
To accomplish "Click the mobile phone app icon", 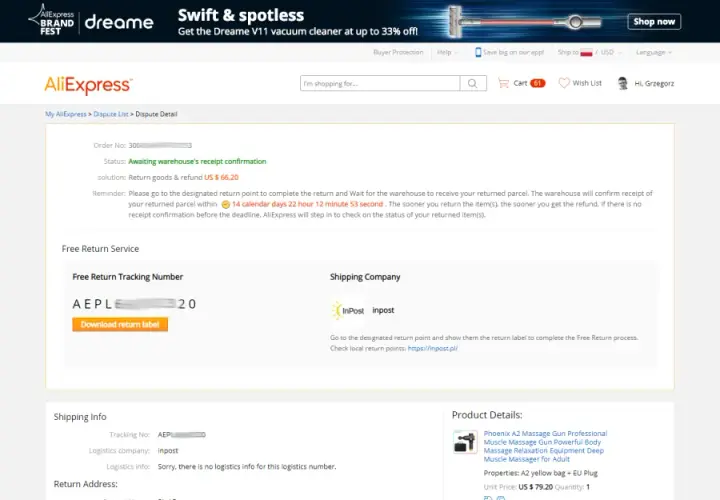I will 478,52.
